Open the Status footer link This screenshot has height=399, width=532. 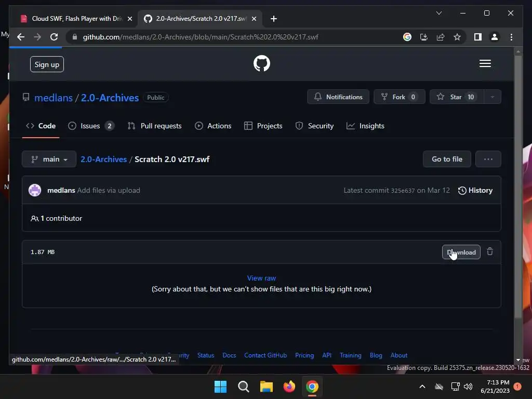pos(206,355)
